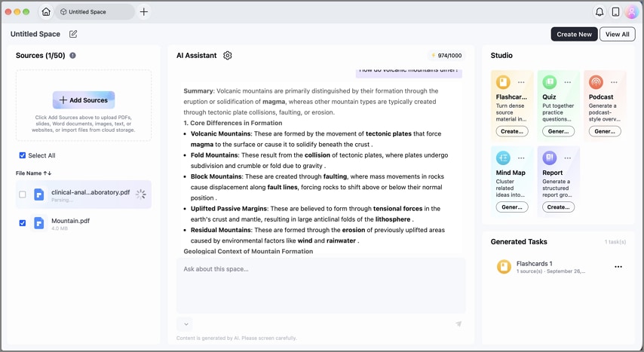
Task: Click Generate on the Podcast card
Action: (605, 131)
